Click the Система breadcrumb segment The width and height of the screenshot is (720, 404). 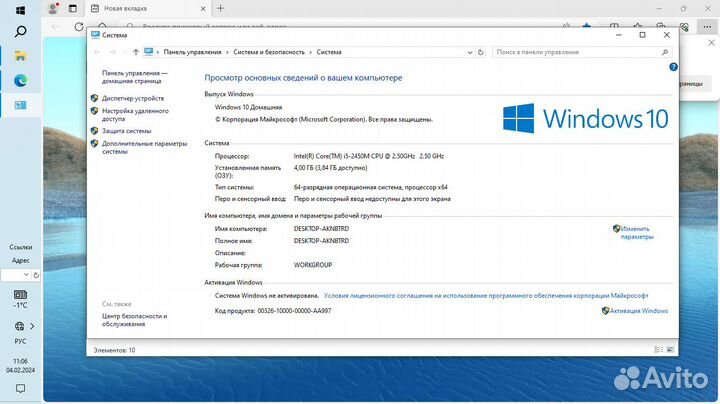[329, 52]
